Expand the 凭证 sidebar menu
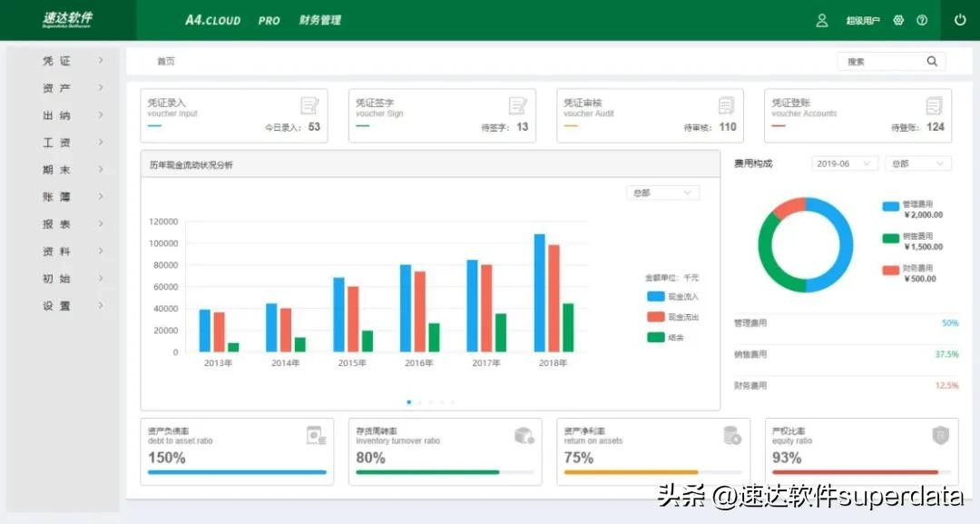The width and height of the screenshot is (980, 524). 73,61
